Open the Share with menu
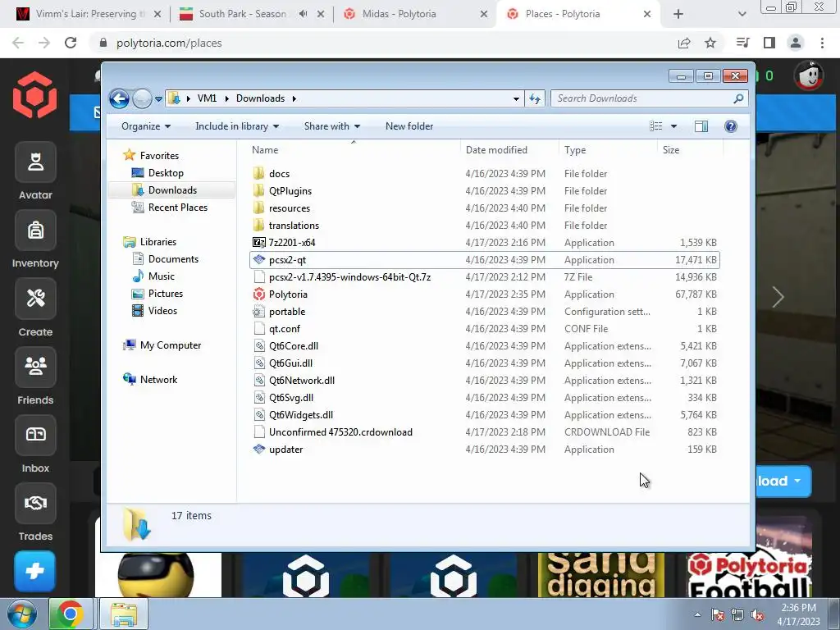Image resolution: width=840 pixels, height=630 pixels. 331,126
